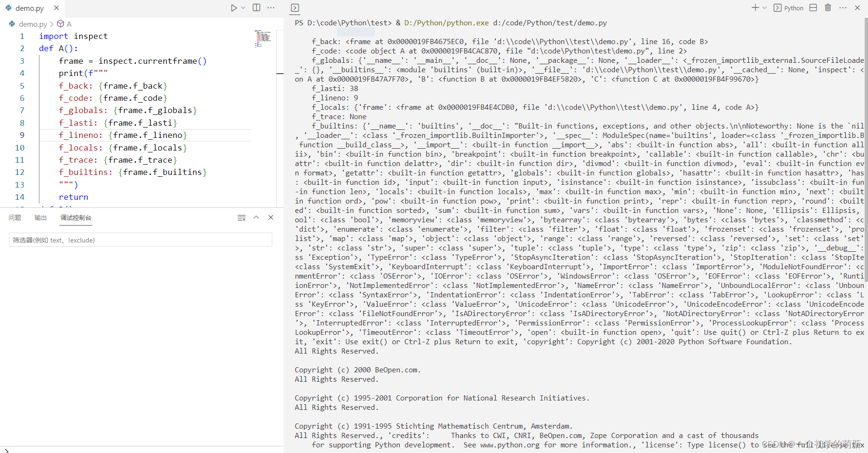Focus the 筛选器 filter input field

[141, 240]
